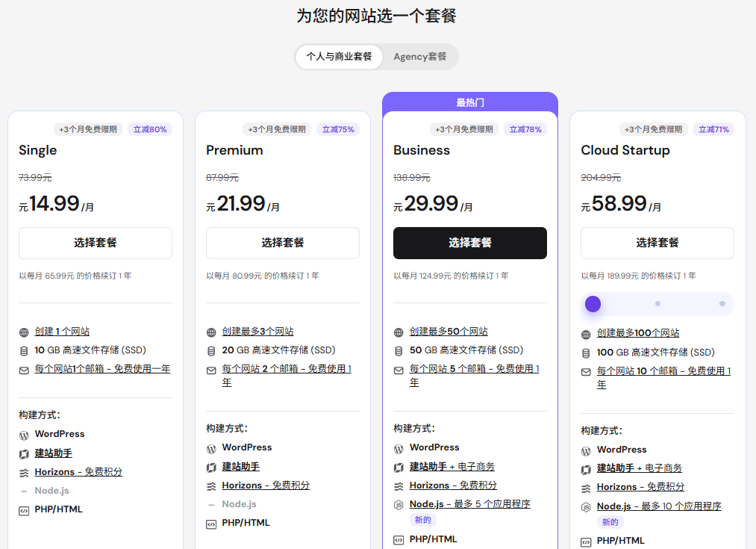
Task: Switch to the Agency套餐 tab
Action: (419, 57)
